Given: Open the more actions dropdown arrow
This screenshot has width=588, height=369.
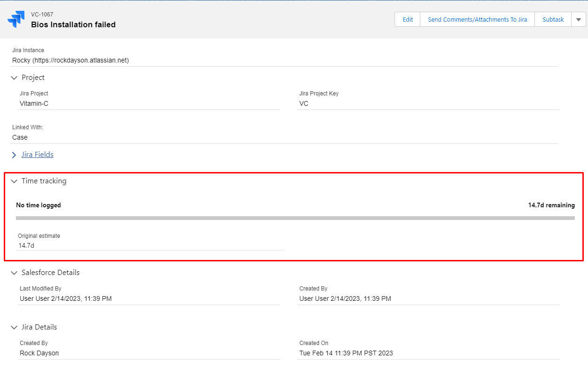Looking at the screenshot, I should coord(578,19).
